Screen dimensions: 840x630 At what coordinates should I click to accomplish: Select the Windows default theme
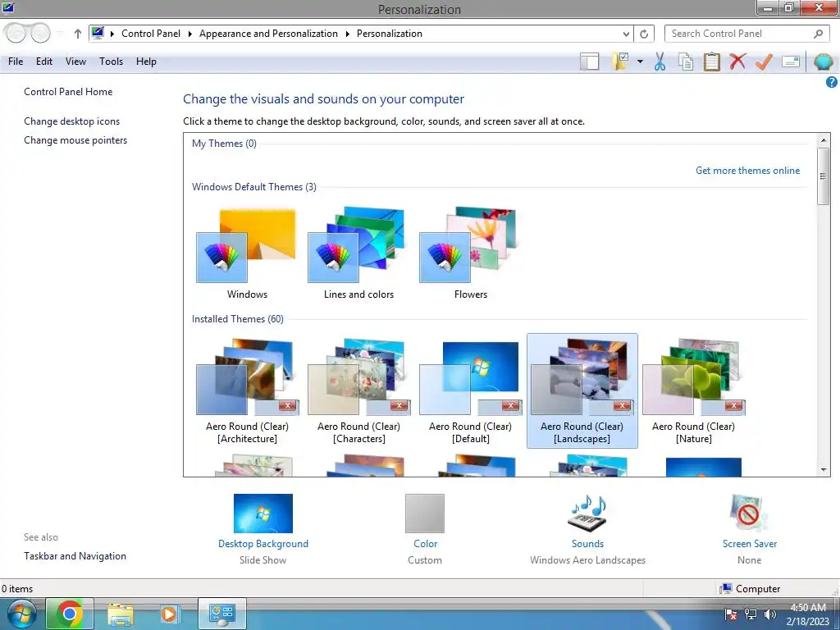pos(246,253)
